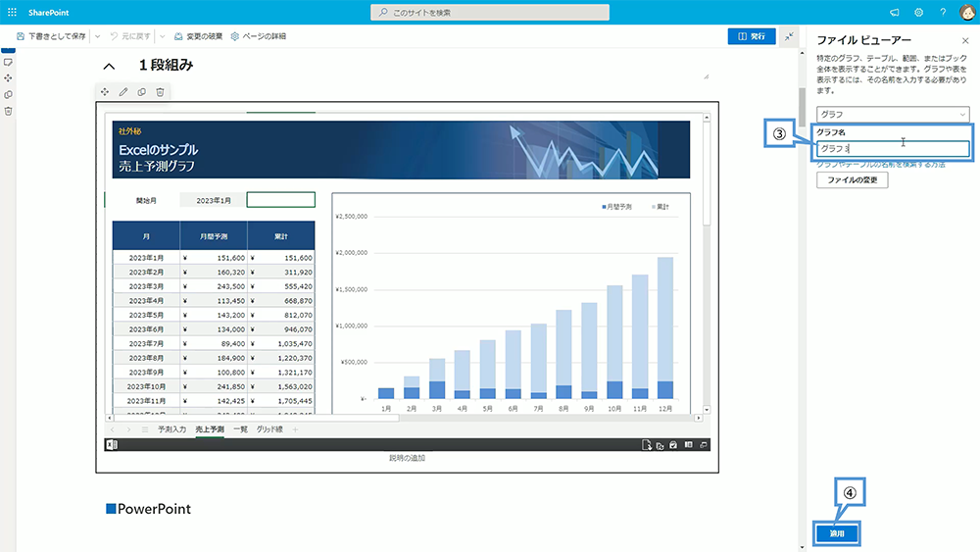This screenshot has width=980, height=552.
Task: Expand the undo dropdown arrow
Action: pyautogui.click(x=162, y=36)
